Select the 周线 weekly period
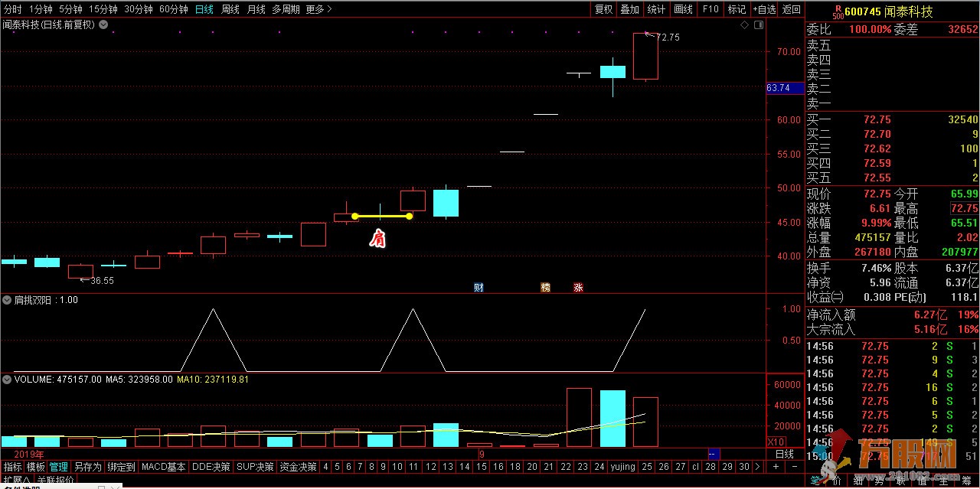 (230, 9)
